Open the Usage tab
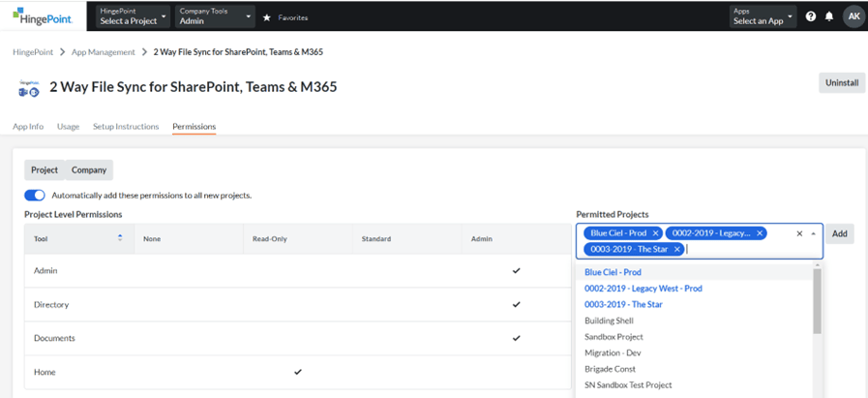The image size is (868, 398). (x=68, y=127)
